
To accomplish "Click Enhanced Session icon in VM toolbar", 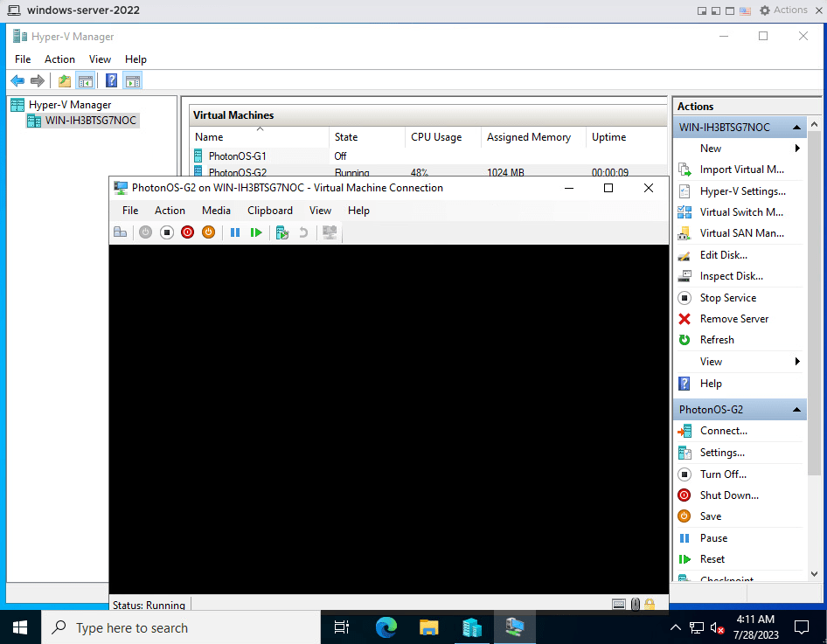I will tap(330, 232).
